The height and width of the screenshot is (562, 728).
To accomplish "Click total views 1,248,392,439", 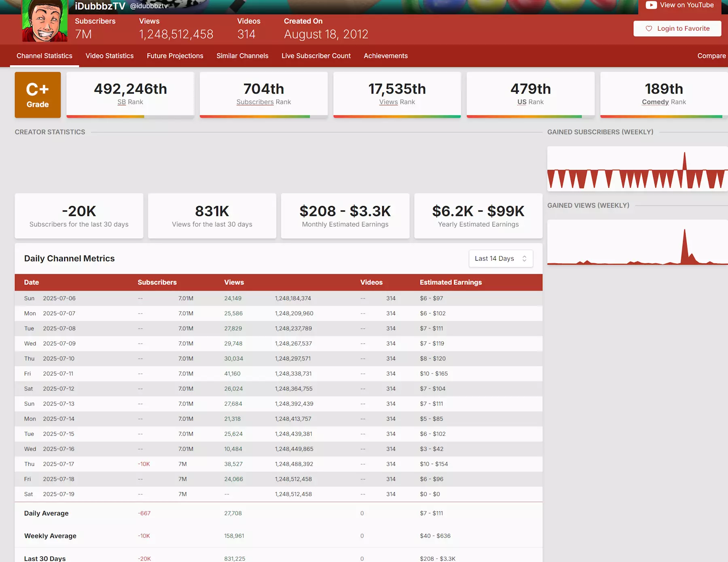I will [294, 404].
